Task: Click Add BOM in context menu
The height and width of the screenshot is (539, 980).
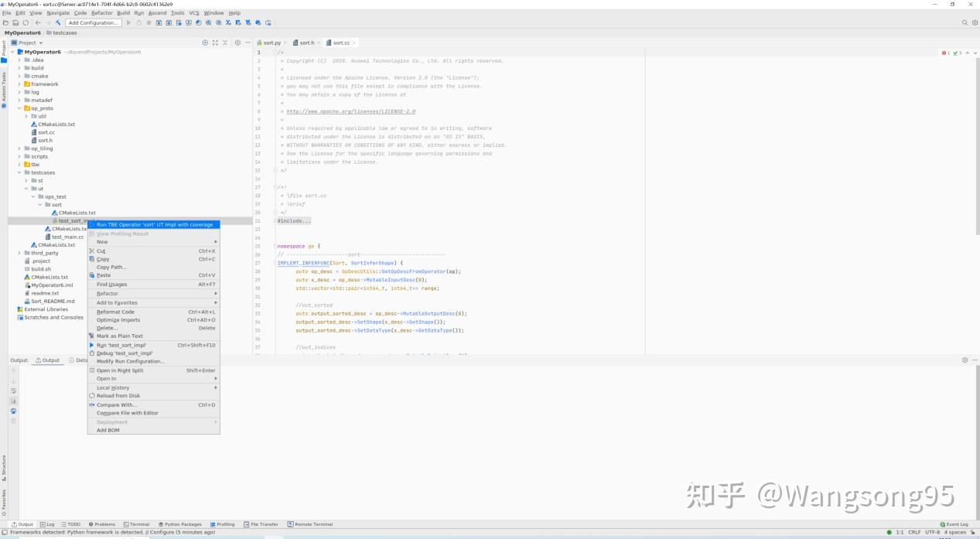Action: point(154,430)
